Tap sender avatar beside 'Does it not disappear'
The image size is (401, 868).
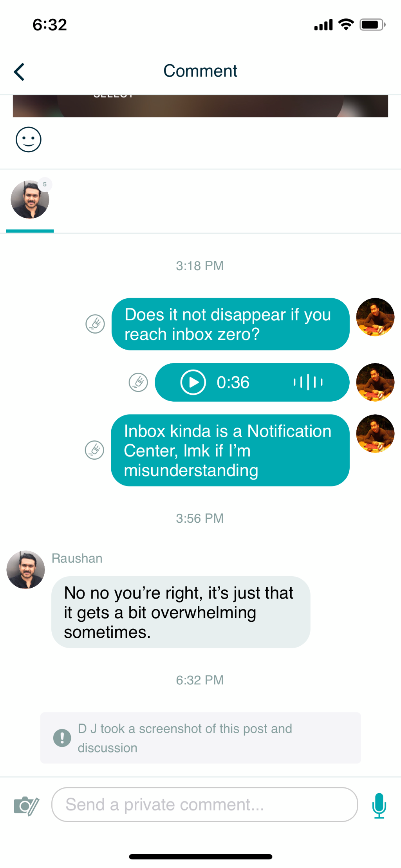pos(375,317)
